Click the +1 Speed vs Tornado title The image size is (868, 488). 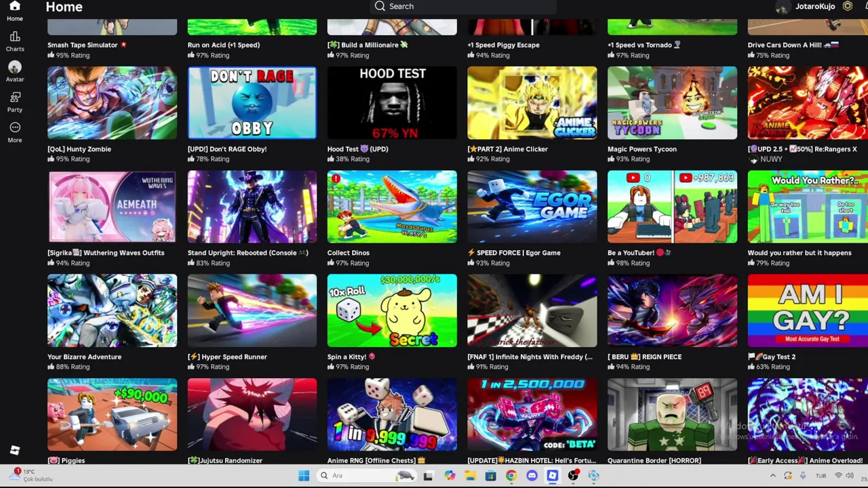pyautogui.click(x=644, y=45)
